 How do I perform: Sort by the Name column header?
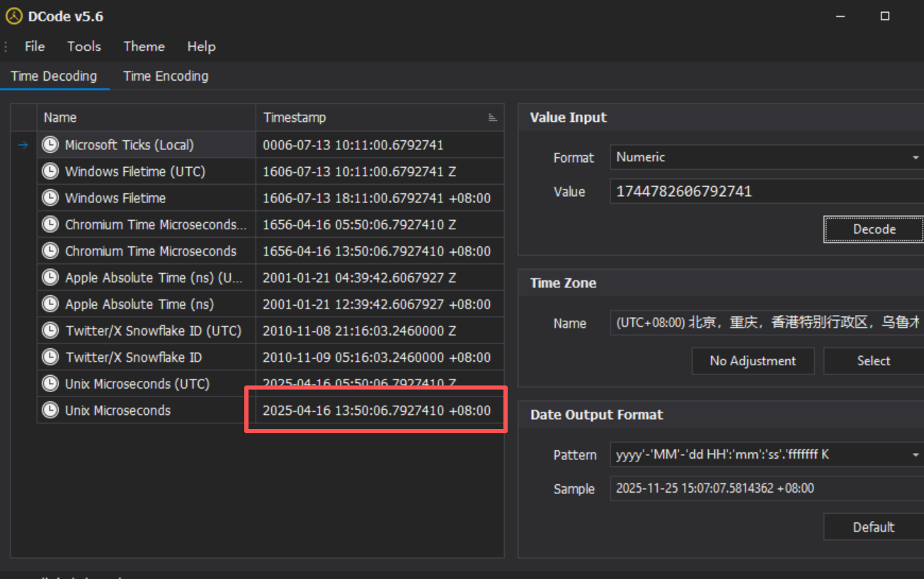pos(146,117)
